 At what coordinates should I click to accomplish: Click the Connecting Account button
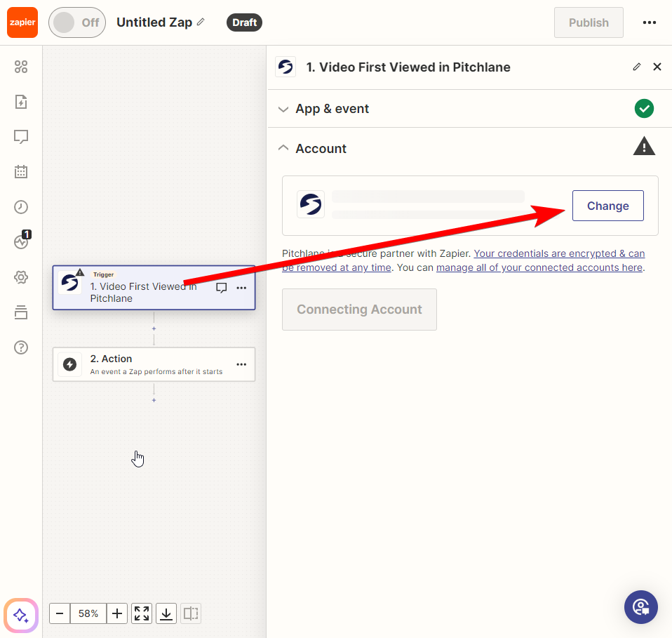[359, 310]
